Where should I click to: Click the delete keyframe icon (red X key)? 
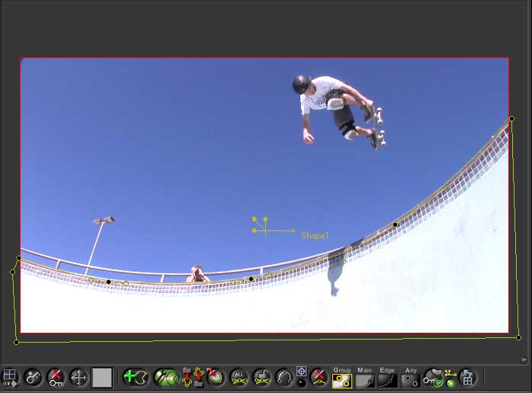point(56,378)
